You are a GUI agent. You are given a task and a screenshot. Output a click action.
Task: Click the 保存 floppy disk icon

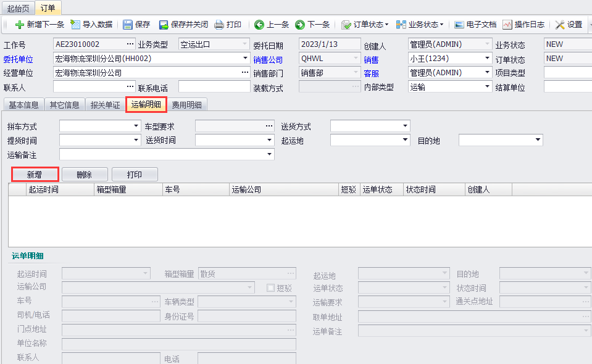[x=128, y=25]
